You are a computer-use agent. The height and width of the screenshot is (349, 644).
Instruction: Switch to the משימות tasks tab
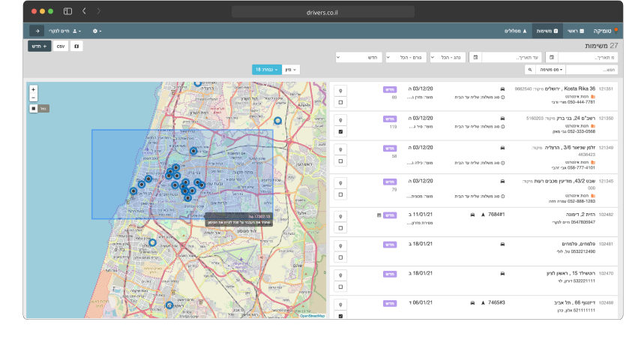click(547, 31)
